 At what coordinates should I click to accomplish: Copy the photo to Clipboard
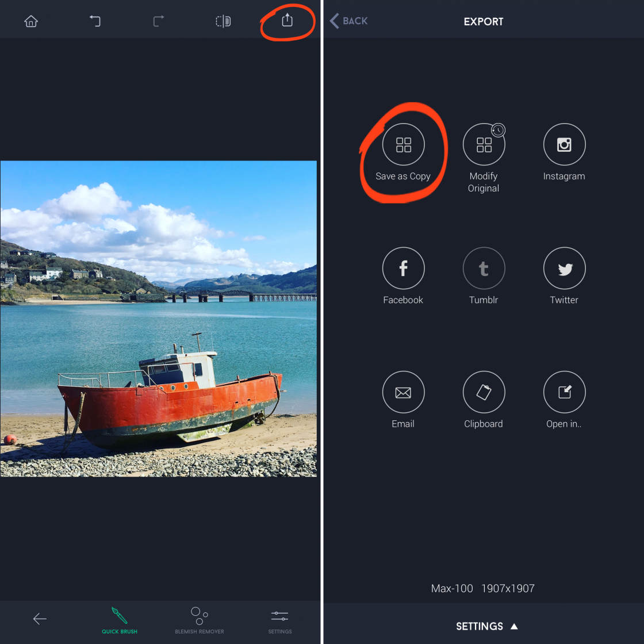(484, 400)
